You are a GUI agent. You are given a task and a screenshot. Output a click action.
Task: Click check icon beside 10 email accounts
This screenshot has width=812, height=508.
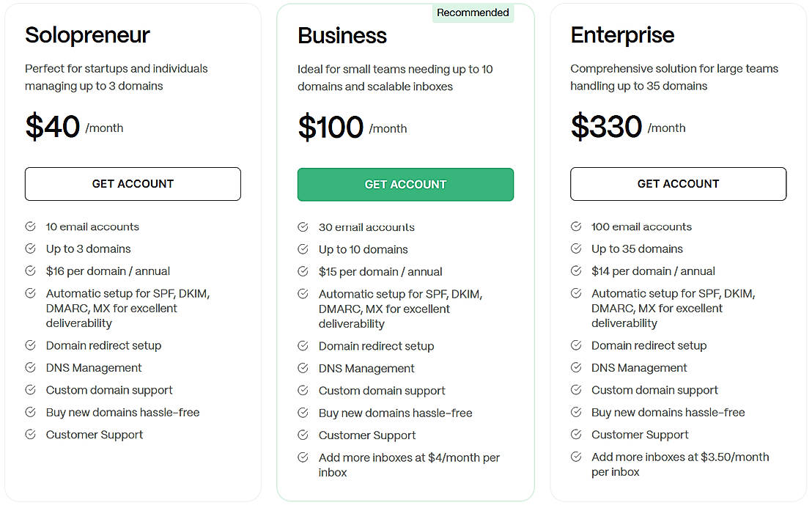click(30, 227)
